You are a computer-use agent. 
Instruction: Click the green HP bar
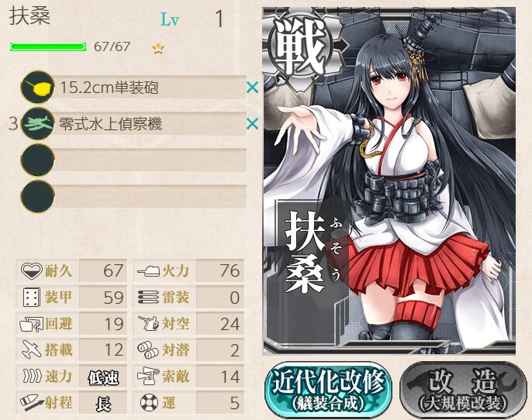tap(48, 46)
